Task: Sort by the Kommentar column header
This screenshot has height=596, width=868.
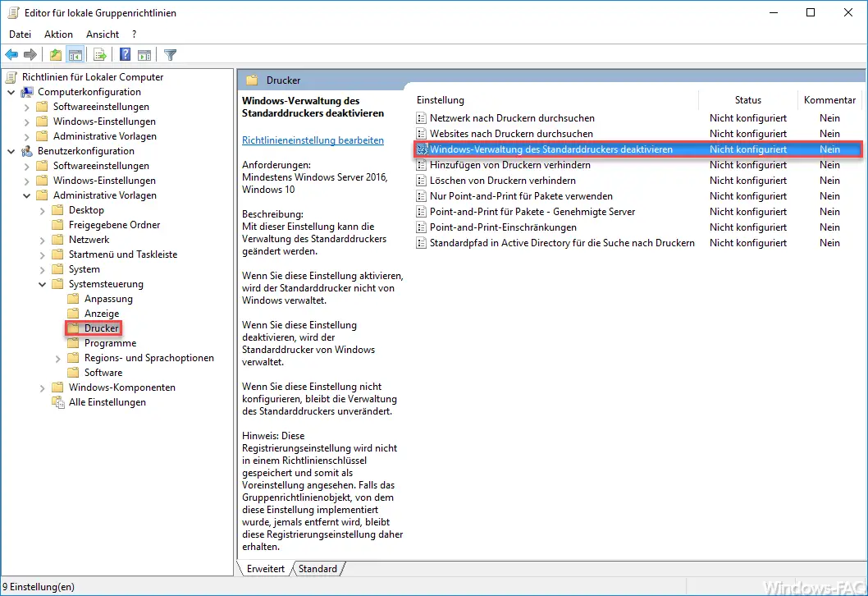Action: point(829,100)
